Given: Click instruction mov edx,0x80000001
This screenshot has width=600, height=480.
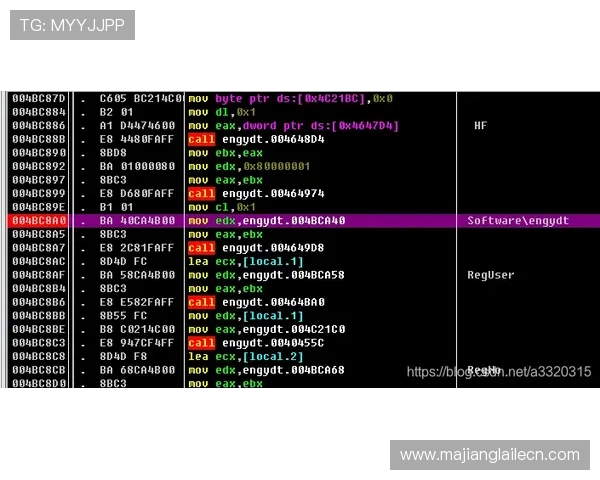Looking at the screenshot, I should [x=249, y=167].
